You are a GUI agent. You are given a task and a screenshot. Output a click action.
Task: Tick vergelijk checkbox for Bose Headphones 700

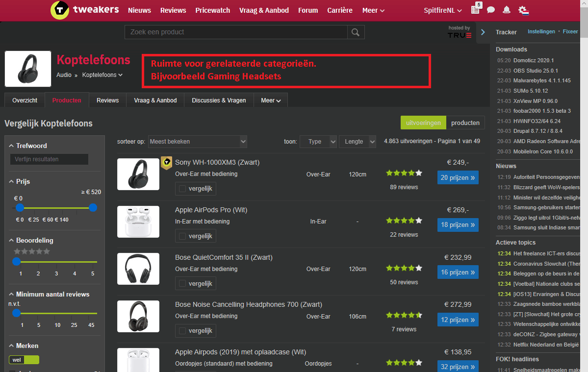pos(182,331)
